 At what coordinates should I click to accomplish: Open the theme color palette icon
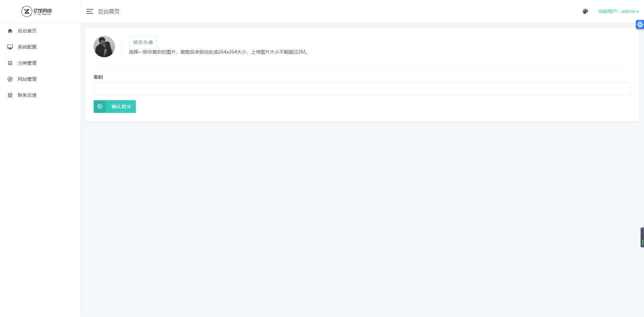point(585,11)
